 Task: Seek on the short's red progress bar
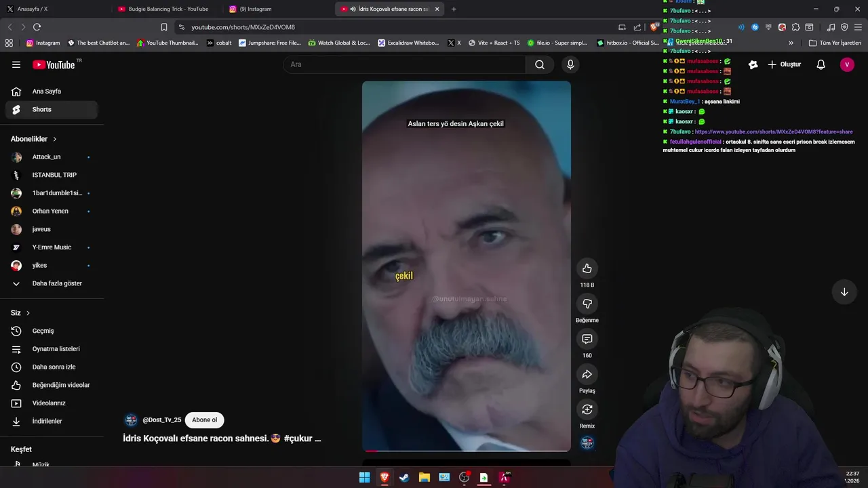(x=467, y=451)
